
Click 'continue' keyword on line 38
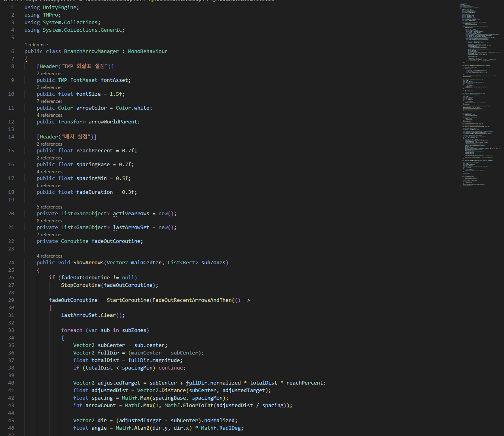pos(171,368)
